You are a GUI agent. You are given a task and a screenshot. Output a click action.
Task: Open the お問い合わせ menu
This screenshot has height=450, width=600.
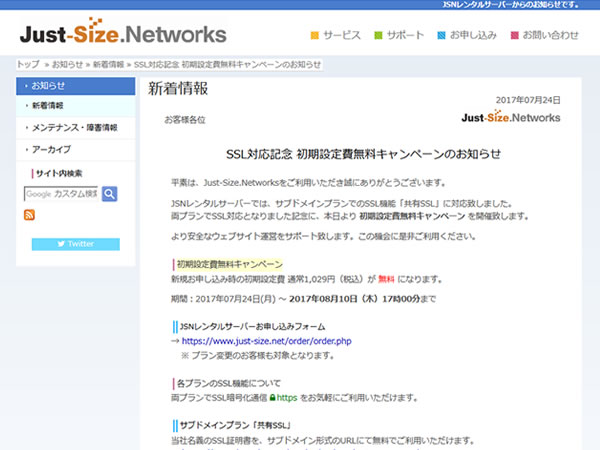[550, 35]
